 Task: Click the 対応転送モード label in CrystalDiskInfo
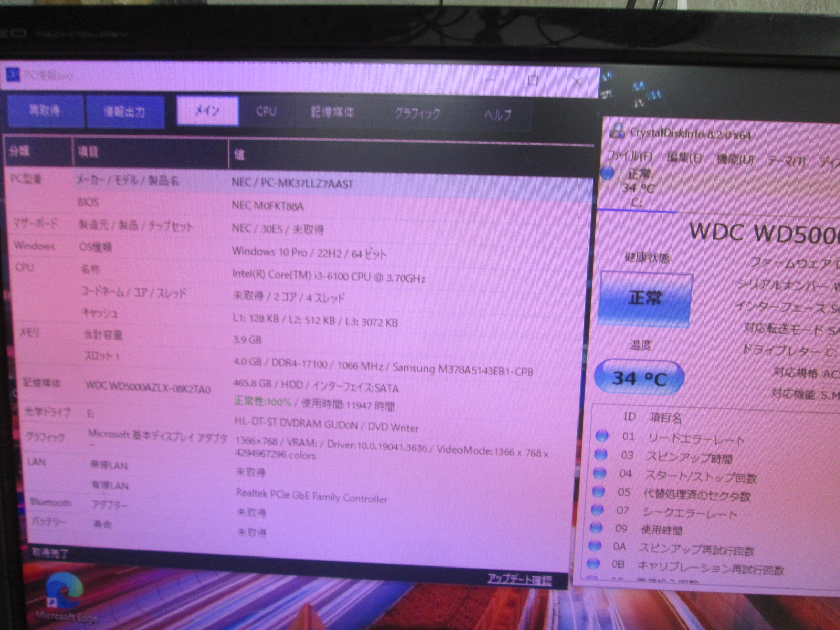[783, 329]
